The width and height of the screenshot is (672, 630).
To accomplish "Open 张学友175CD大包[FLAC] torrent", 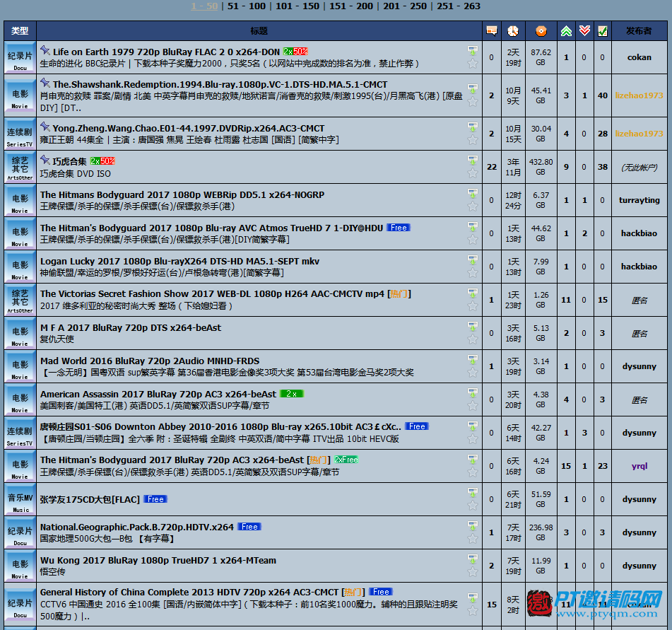I will (x=90, y=500).
